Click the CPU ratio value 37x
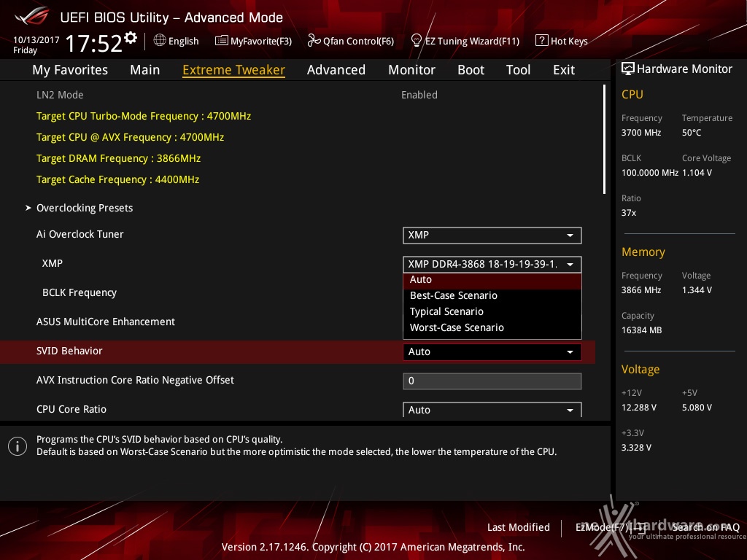Viewport: 747px width, 560px height. coord(629,212)
